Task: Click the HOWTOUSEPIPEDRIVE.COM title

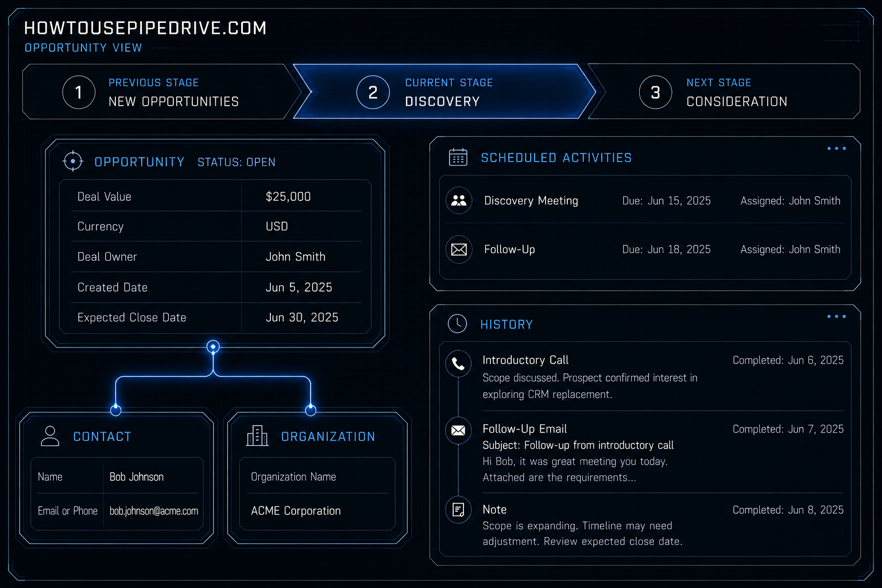Action: pyautogui.click(x=145, y=28)
